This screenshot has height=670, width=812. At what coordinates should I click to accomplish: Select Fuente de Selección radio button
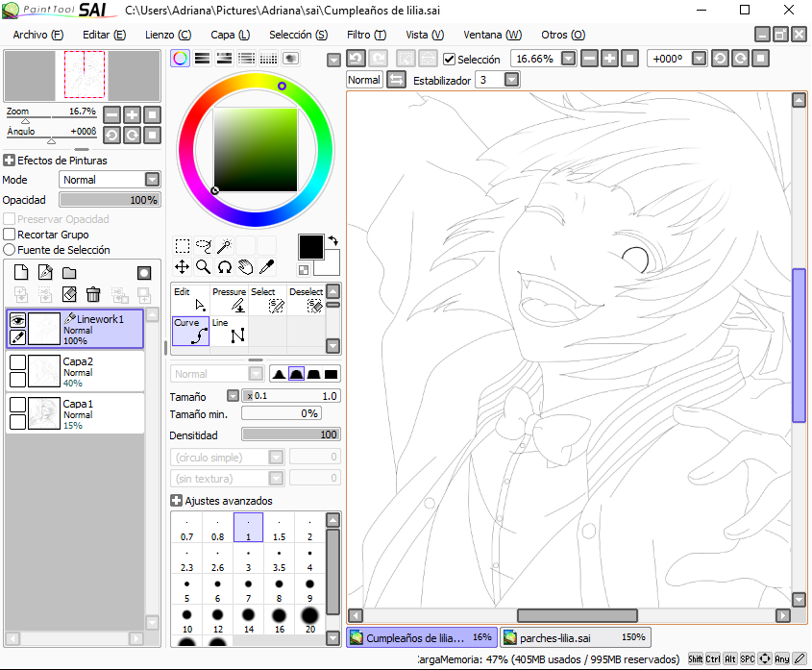coord(9,250)
